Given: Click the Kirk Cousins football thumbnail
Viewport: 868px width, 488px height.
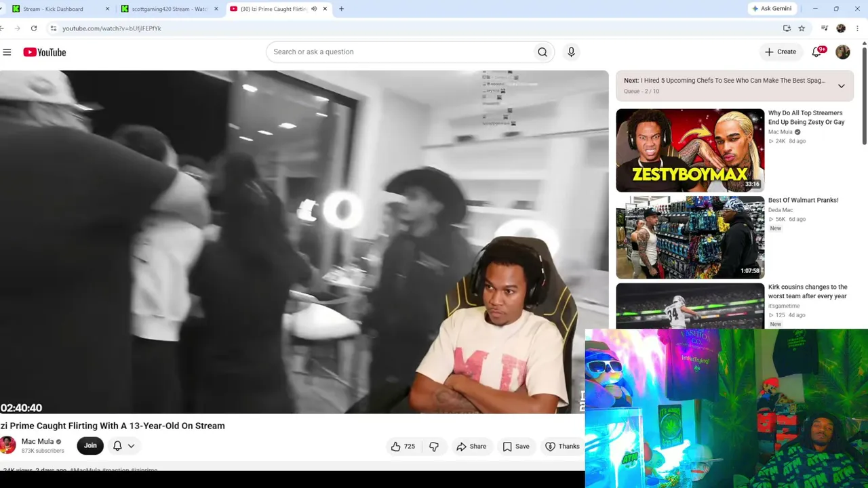Looking at the screenshot, I should coord(690,306).
